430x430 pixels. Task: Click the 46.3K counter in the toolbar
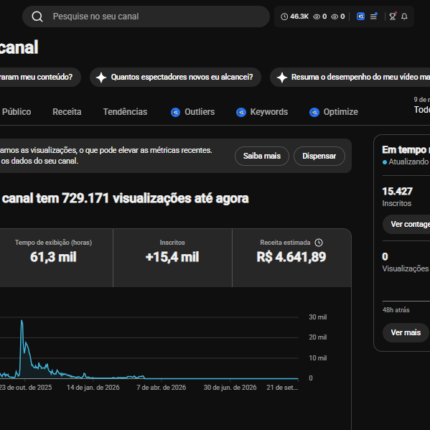(299, 16)
